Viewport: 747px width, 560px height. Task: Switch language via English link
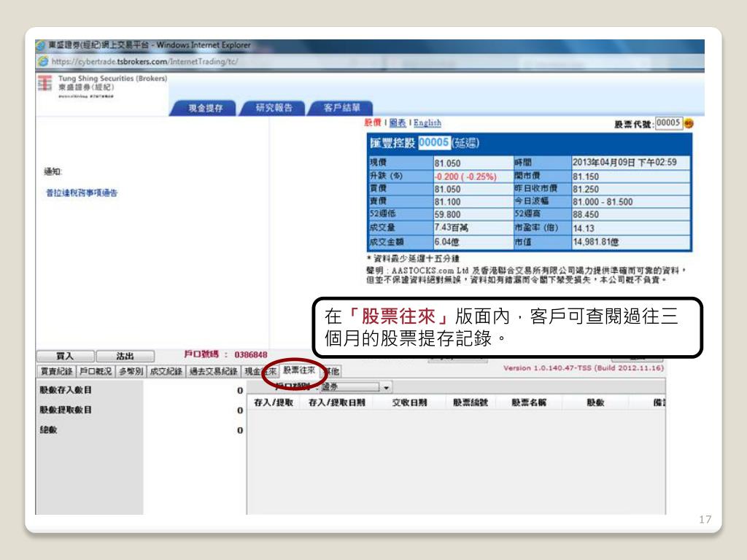tap(427, 122)
